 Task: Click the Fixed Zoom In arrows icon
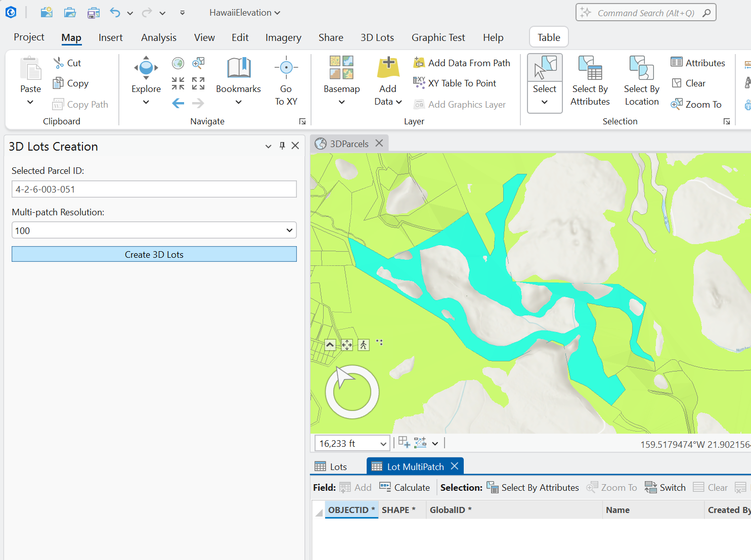(x=178, y=83)
